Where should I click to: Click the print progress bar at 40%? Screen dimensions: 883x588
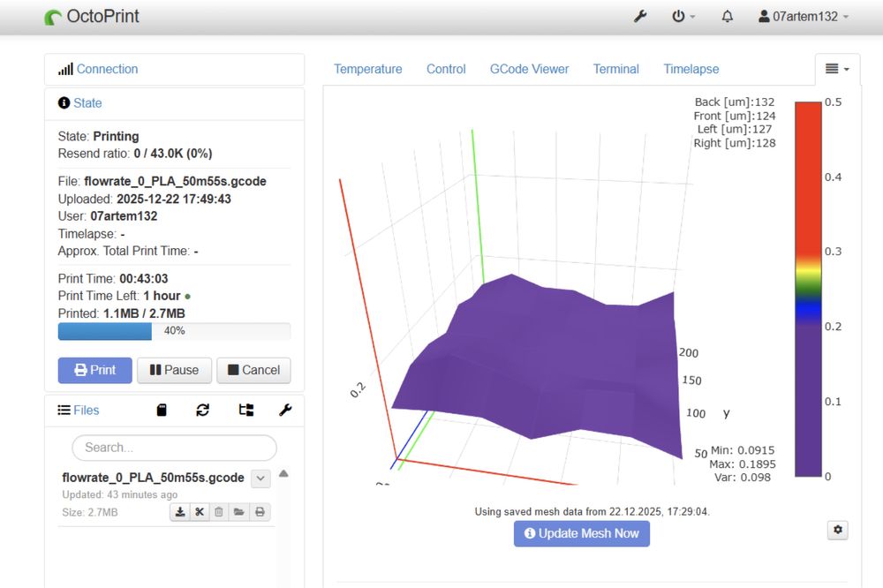point(174,331)
